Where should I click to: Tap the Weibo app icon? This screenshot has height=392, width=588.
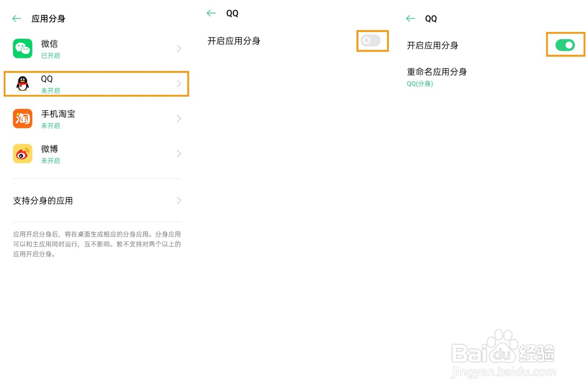pos(22,153)
